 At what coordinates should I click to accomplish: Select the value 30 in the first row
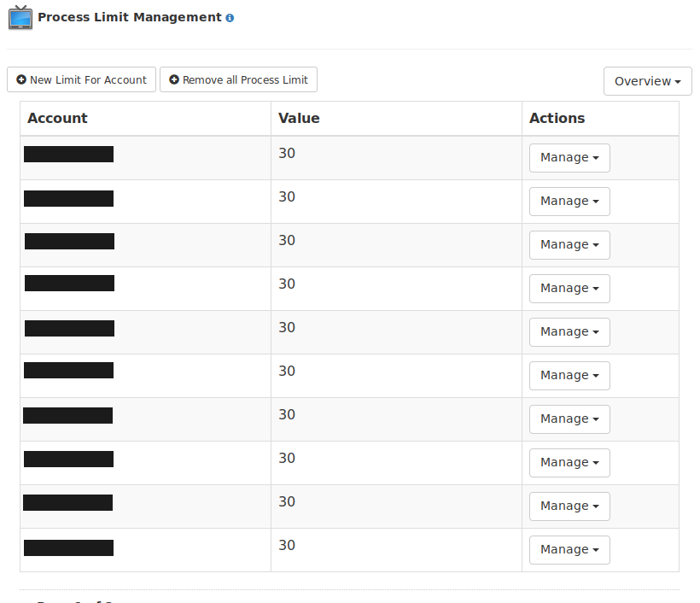[x=287, y=153]
